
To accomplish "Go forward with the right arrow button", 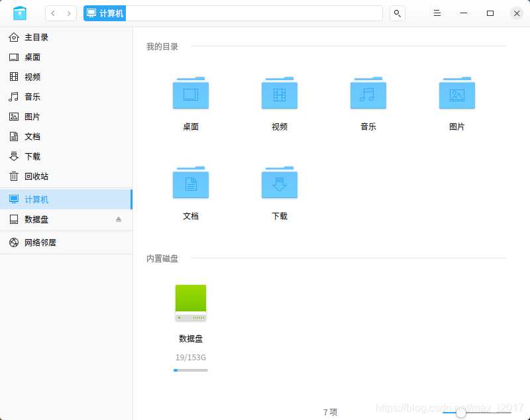I will pyautogui.click(x=69, y=13).
